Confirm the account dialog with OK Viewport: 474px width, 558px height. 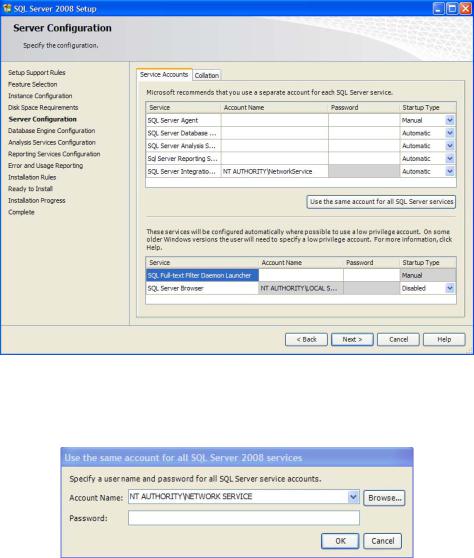click(340, 541)
